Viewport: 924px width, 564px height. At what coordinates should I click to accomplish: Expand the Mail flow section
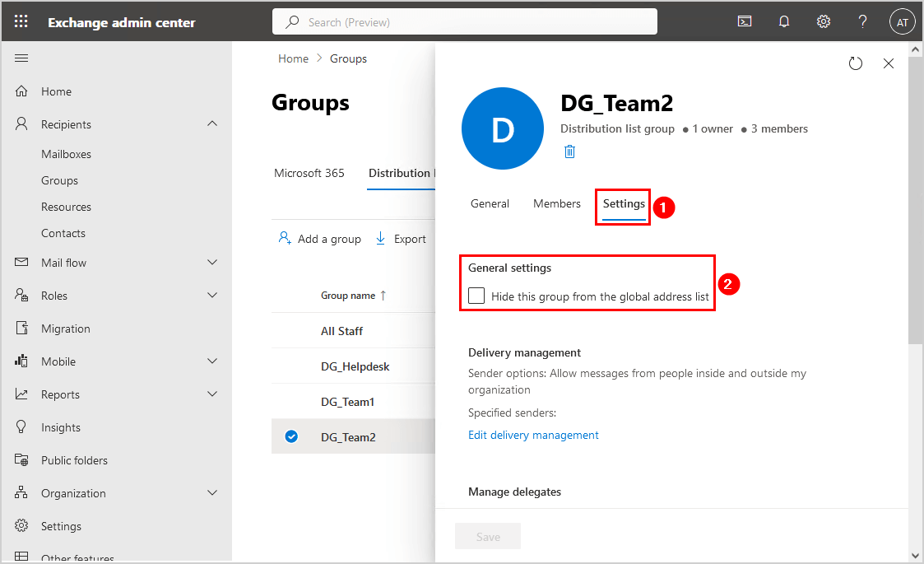[212, 263]
